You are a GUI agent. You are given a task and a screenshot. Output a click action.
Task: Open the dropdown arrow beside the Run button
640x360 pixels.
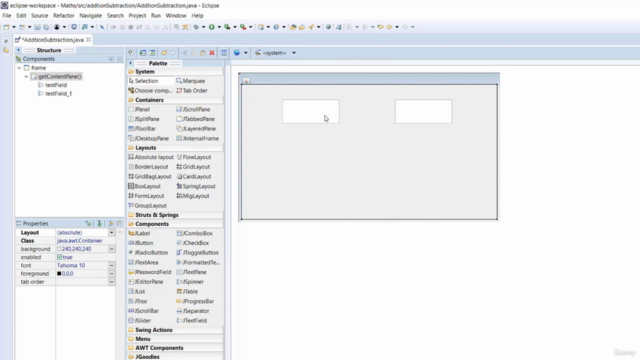click(219, 27)
